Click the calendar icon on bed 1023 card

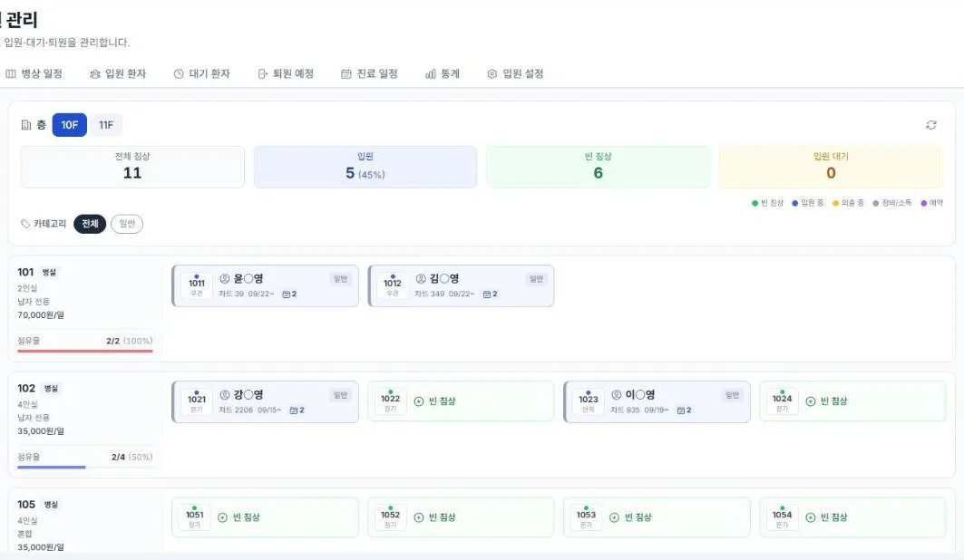click(680, 410)
